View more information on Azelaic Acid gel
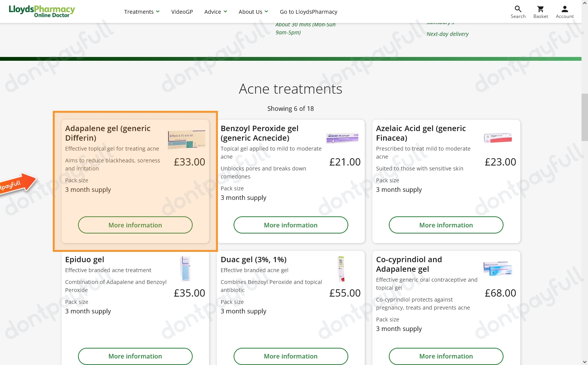Screen dimensions: 588x365 click(446, 225)
